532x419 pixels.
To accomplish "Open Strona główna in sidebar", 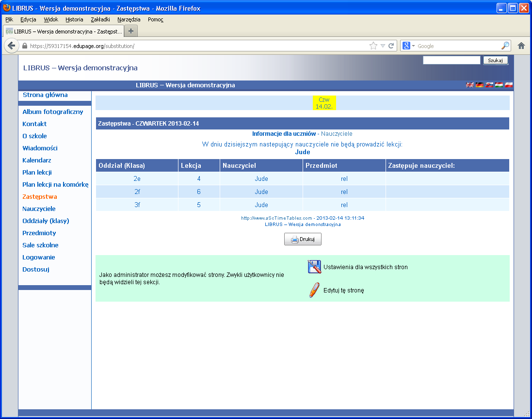I will click(45, 95).
